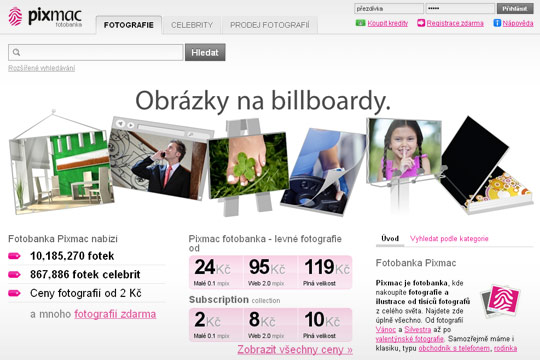Focus the password field
Image resolution: width=540 pixels, height=360 pixels.
pyautogui.click(x=460, y=9)
